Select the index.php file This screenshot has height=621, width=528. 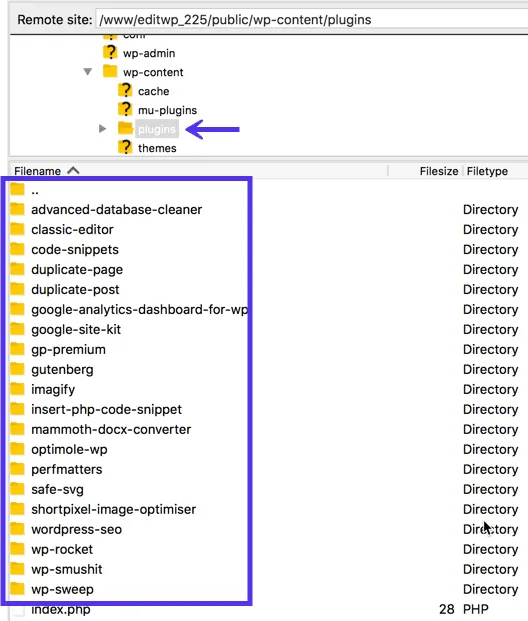point(61,610)
